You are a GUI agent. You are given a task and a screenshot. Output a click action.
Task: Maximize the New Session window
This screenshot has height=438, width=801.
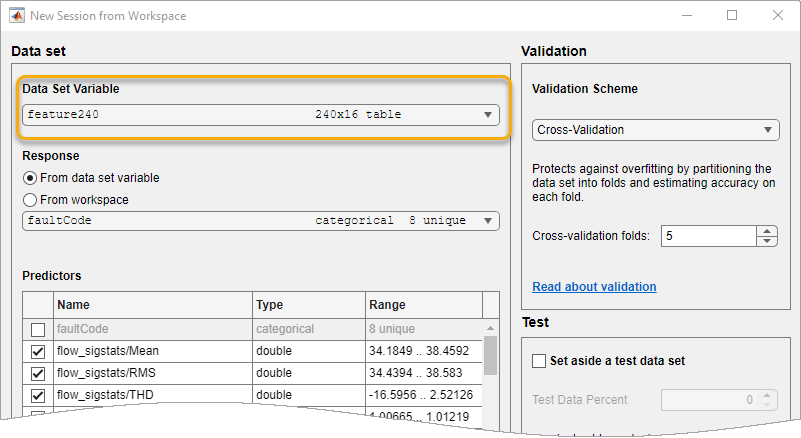coord(732,16)
